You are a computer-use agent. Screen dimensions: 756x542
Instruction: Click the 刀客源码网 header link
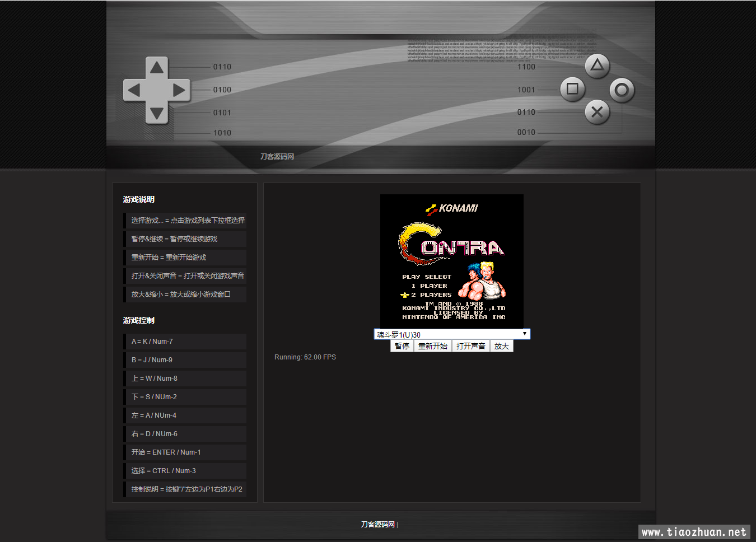click(x=277, y=157)
